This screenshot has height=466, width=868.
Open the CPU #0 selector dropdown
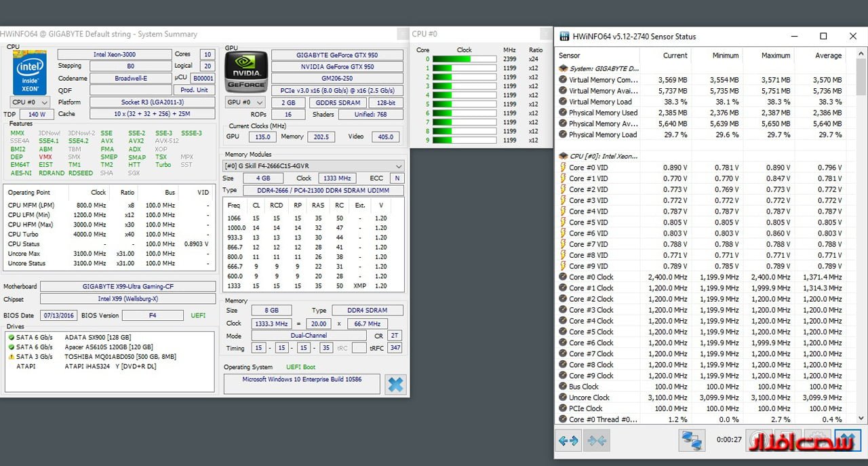coord(30,102)
